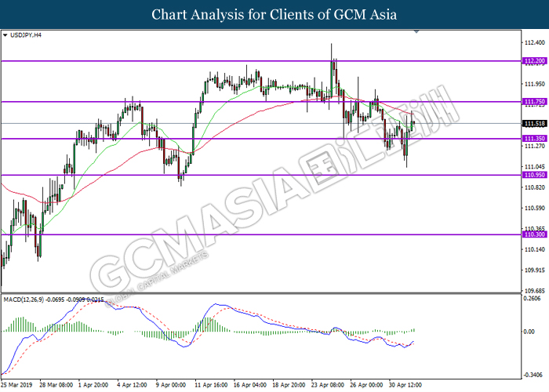Viewport: 549px width, 392px height.
Task: Select the 110.300 support level label
Action: tap(534, 234)
